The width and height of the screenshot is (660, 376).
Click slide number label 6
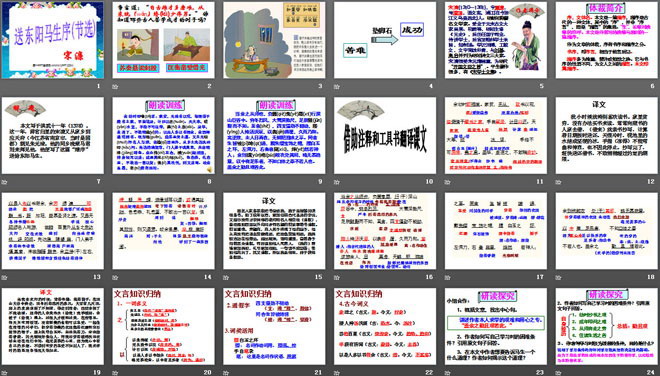[652, 86]
